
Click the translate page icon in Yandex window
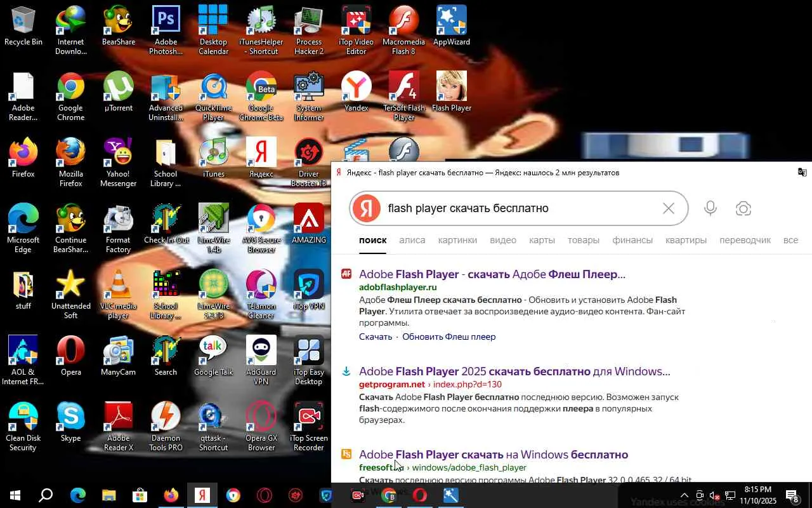click(802, 172)
